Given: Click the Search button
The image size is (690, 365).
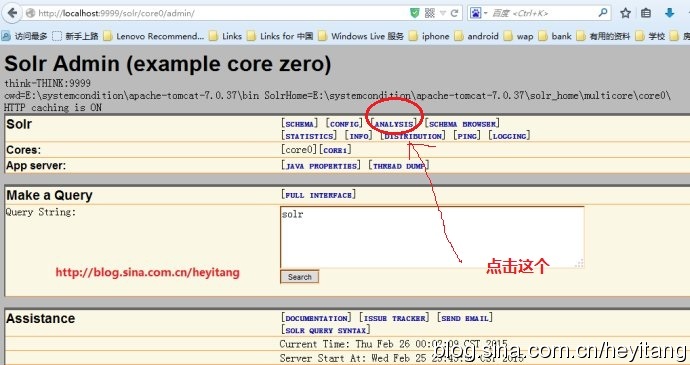Looking at the screenshot, I should (299, 277).
